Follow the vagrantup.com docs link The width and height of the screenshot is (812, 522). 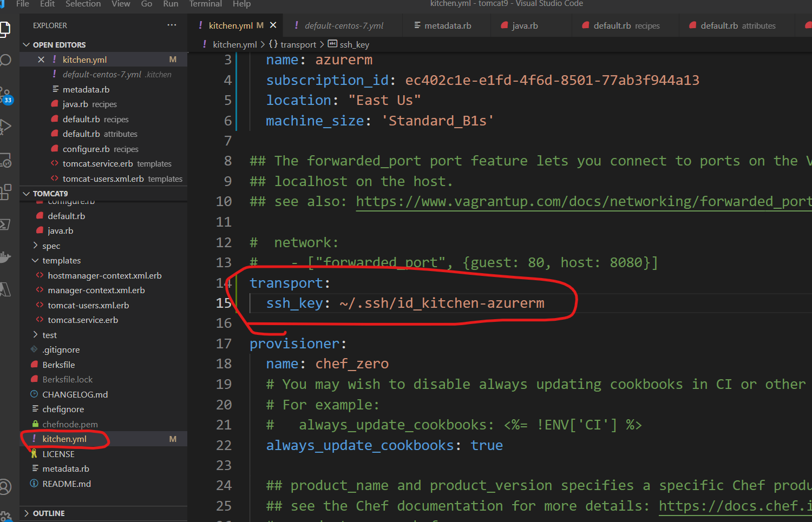pyautogui.click(x=584, y=202)
